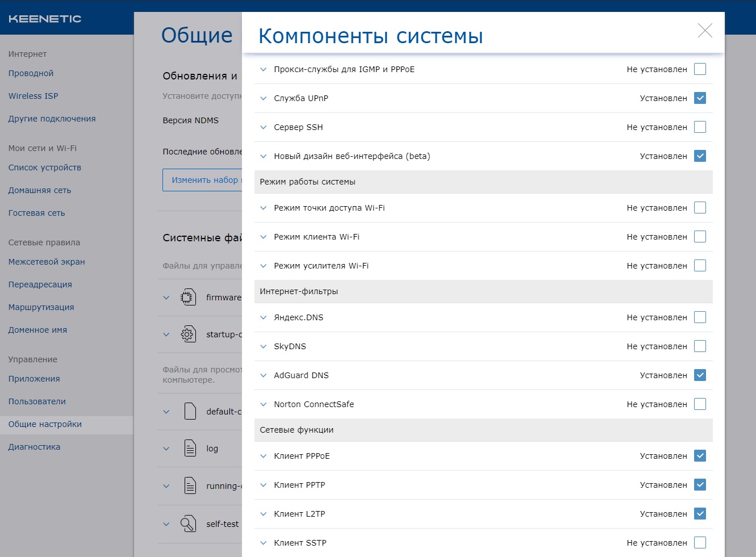Click the Keenetic logo
756x557 pixels.
[45, 19]
